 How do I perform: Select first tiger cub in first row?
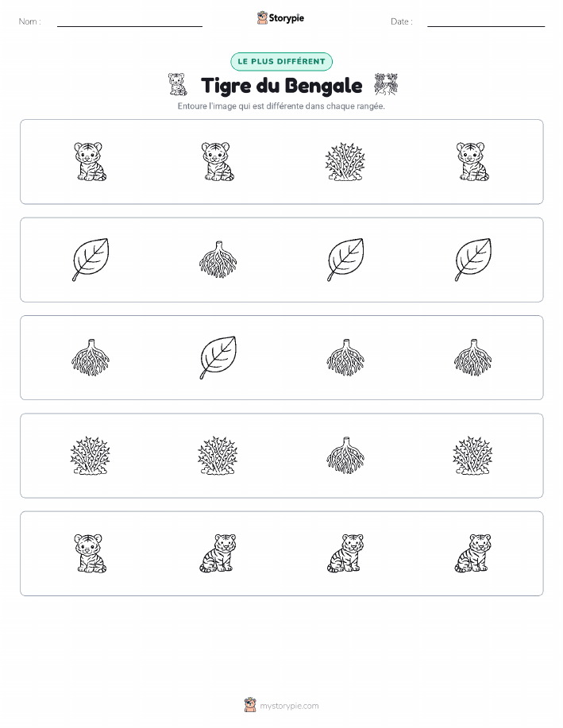pos(90,162)
